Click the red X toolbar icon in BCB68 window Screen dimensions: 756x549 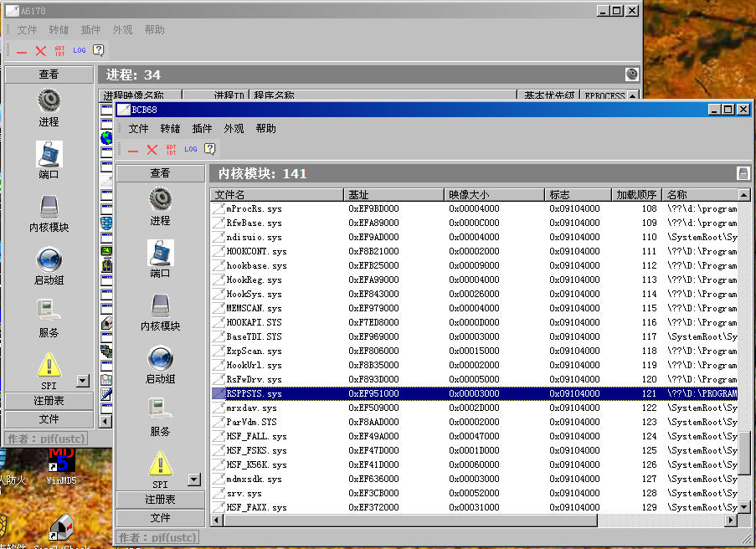(x=152, y=149)
